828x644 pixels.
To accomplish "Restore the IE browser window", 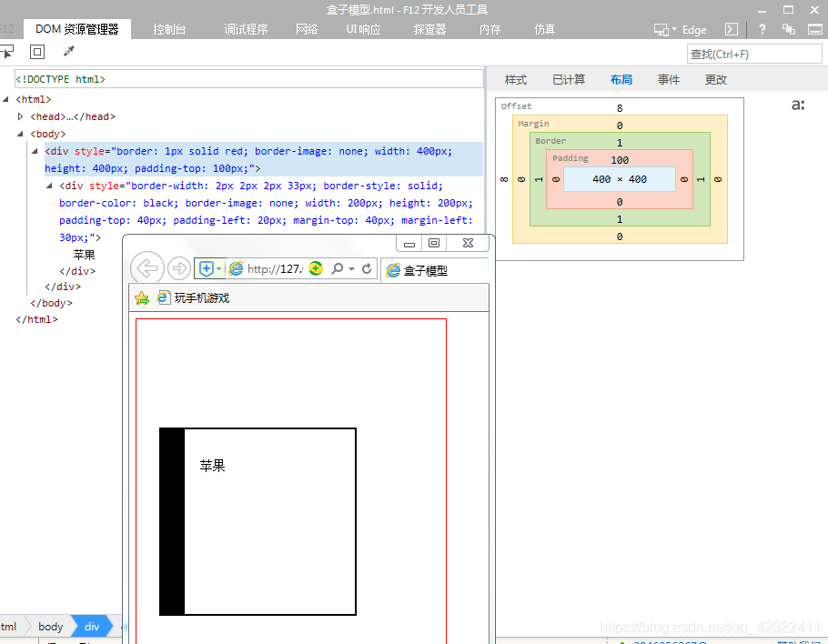I will (433, 243).
